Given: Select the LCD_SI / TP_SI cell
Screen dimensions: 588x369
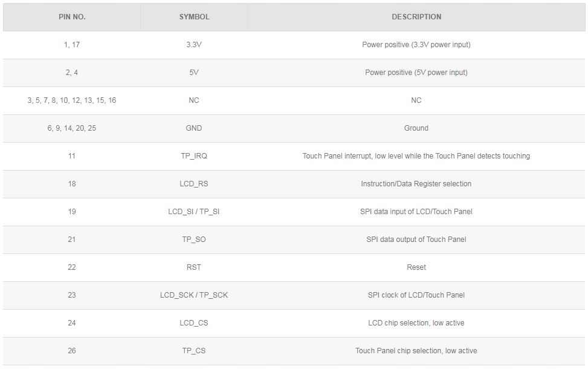Looking at the screenshot, I should click(x=194, y=212).
